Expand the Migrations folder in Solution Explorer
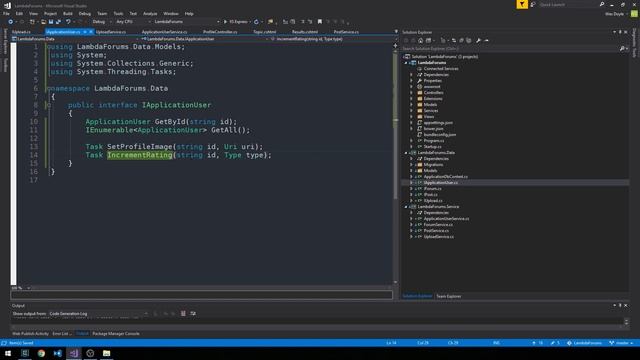 click(411, 165)
